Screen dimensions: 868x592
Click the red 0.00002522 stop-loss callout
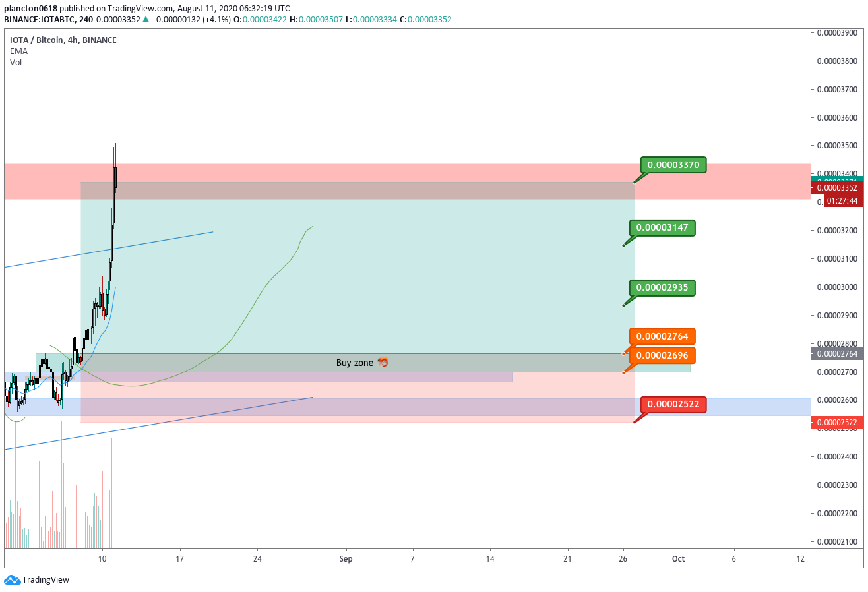coord(673,404)
